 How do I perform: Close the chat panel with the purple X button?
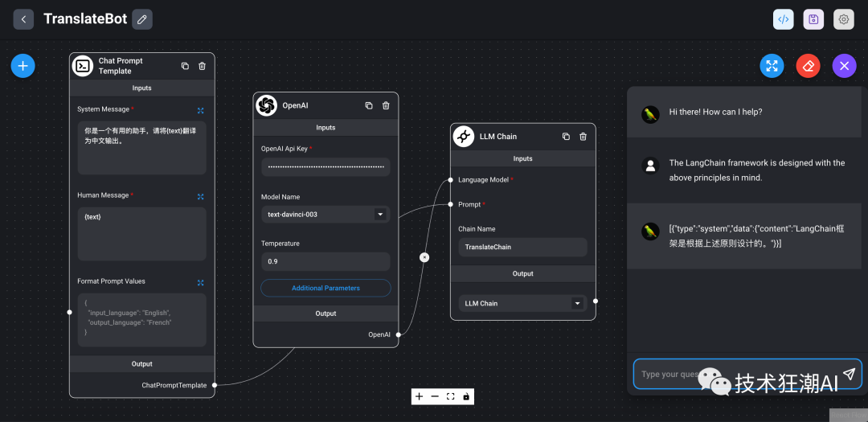coord(844,66)
